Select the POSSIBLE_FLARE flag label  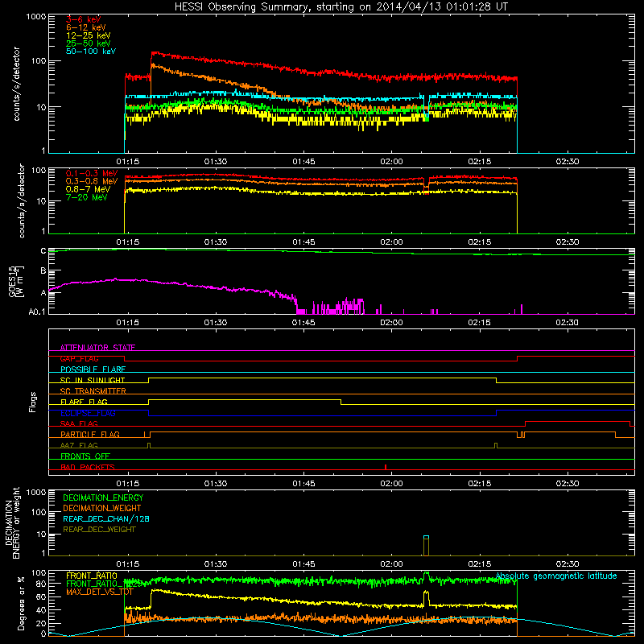tap(93, 369)
